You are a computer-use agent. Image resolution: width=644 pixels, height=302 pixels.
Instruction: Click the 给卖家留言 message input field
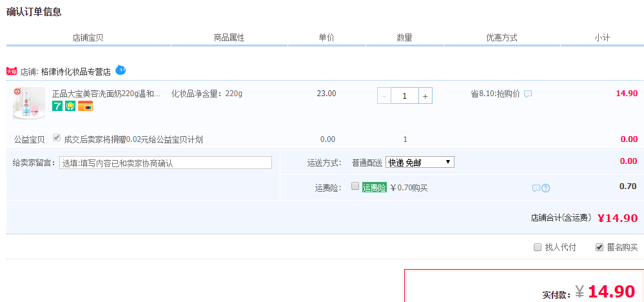(x=166, y=163)
